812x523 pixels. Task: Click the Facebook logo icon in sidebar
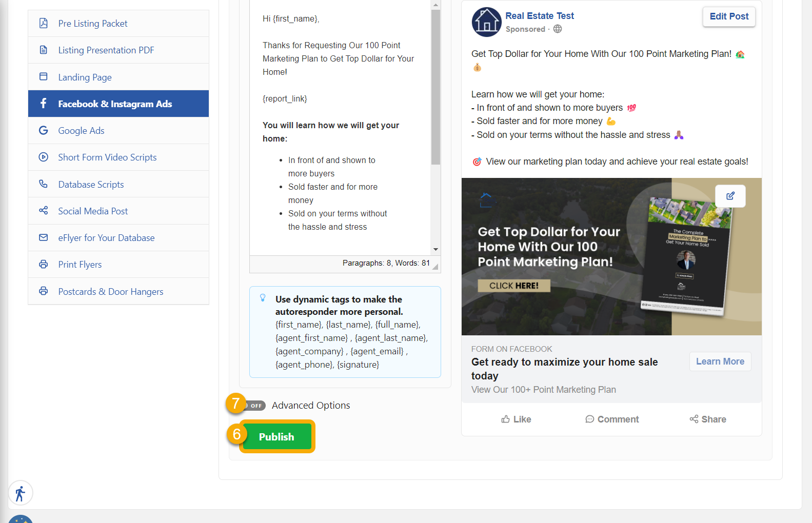[44, 103]
